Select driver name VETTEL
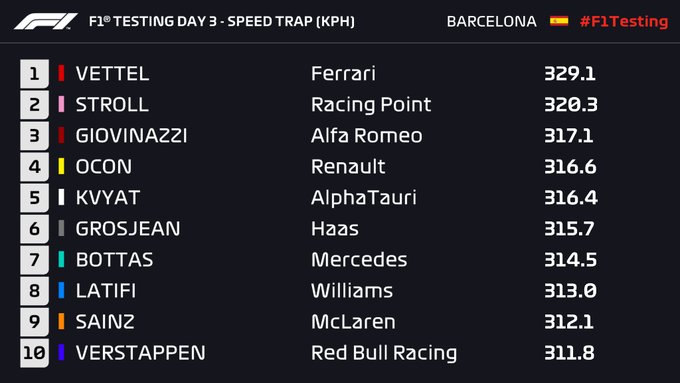Viewport: 680px width, 383px height. (112, 74)
